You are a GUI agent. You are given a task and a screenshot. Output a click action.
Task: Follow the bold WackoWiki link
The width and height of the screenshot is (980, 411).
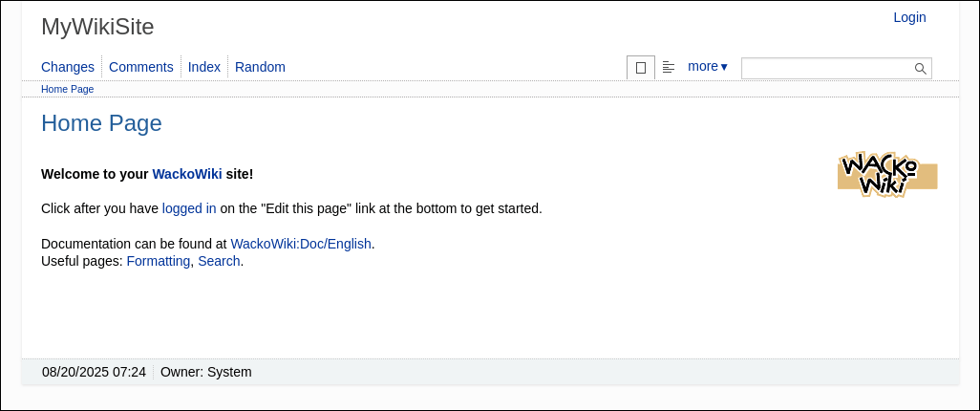pos(187,174)
